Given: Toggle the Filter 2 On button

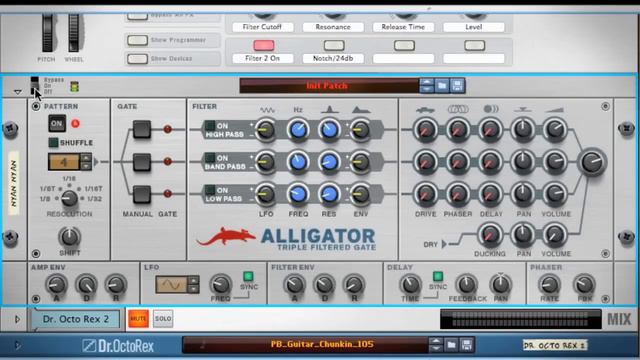Looking at the screenshot, I should click(x=264, y=45).
